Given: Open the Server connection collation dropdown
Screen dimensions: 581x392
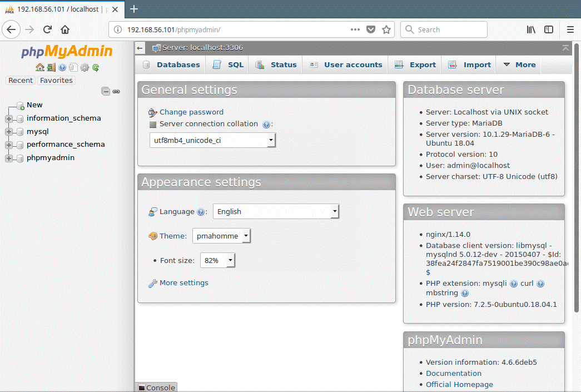Looking at the screenshot, I should click(x=213, y=141).
